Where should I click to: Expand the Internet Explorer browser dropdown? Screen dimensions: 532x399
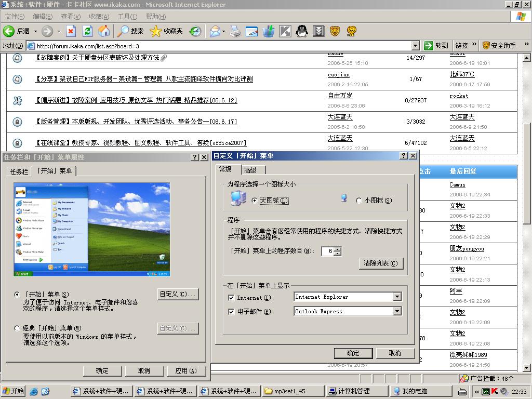397,297
